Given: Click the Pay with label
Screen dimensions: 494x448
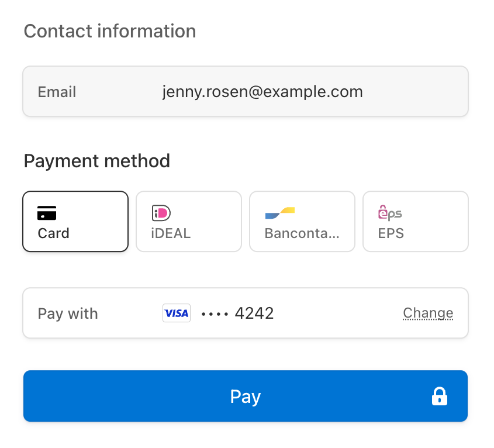Looking at the screenshot, I should (68, 313).
